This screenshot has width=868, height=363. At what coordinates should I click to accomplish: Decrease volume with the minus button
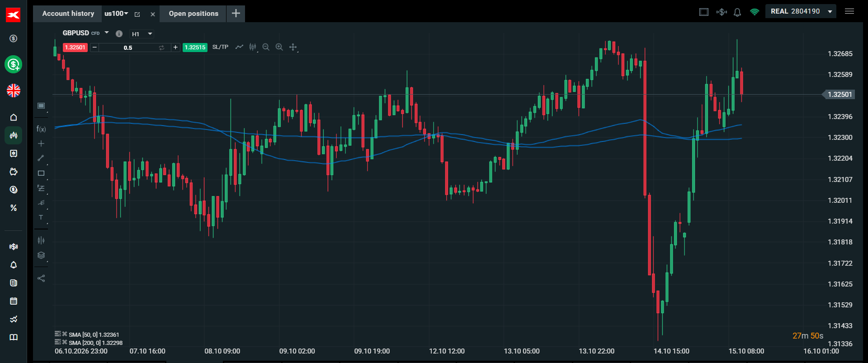94,48
